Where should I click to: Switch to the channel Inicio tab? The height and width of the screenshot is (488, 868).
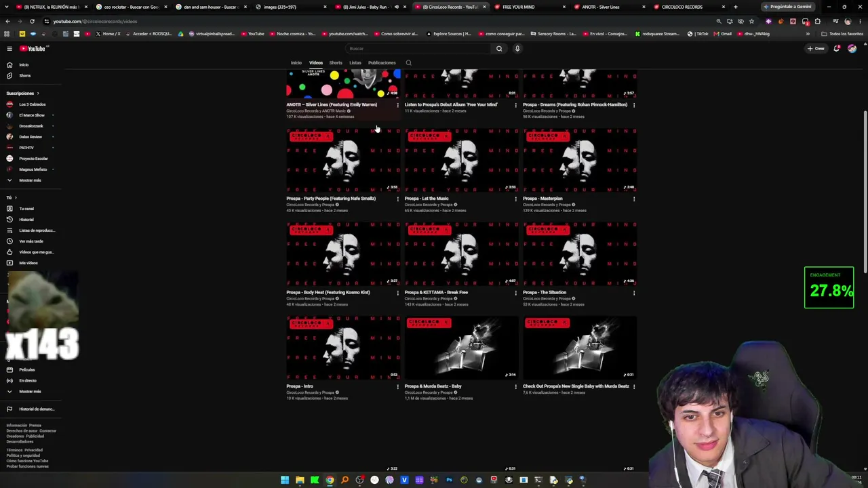296,63
